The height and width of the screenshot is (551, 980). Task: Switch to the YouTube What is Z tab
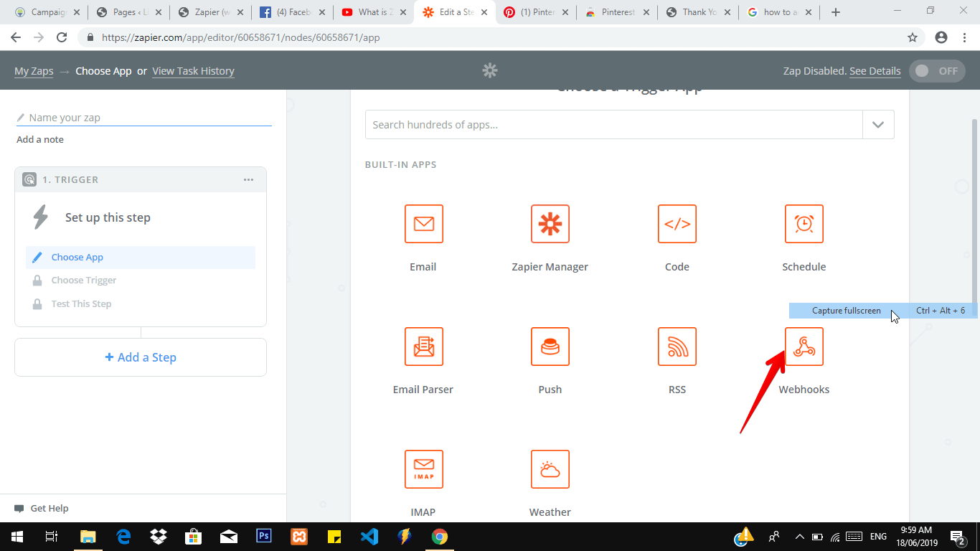[x=374, y=12]
